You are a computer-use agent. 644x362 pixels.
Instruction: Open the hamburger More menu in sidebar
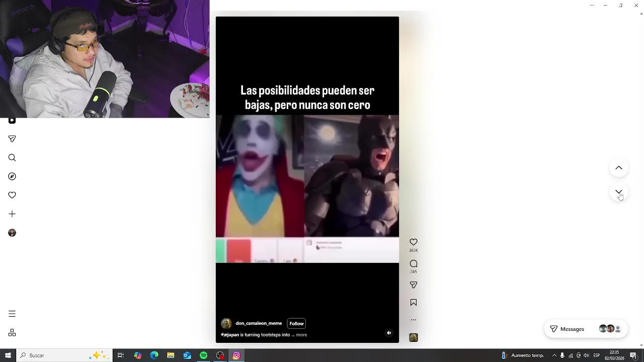pyautogui.click(x=12, y=314)
